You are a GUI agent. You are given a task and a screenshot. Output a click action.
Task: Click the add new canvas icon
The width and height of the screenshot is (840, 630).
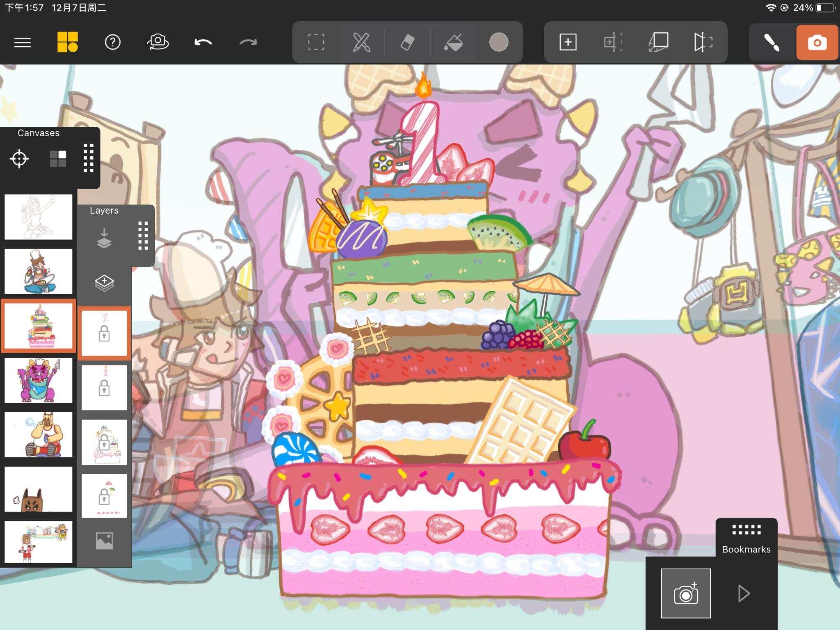[x=568, y=42]
